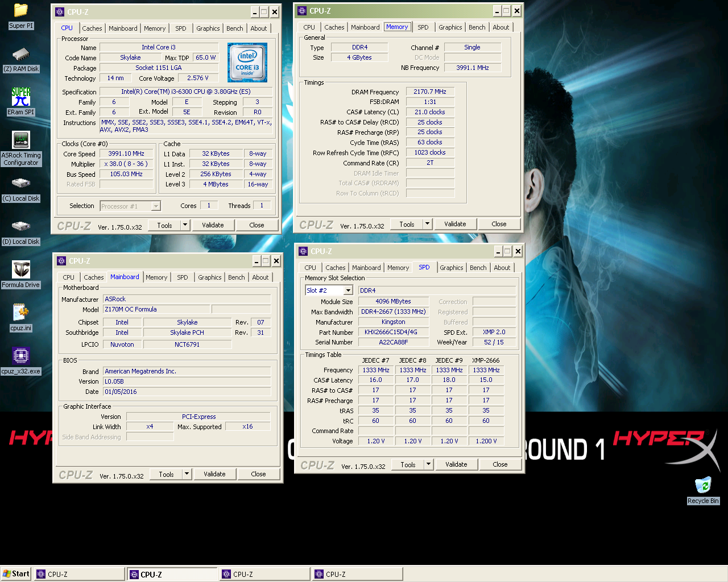This screenshot has height=582, width=728.
Task: Click the Multiplier value x 38.0 ( 8 - 36 )
Action: 126,164
